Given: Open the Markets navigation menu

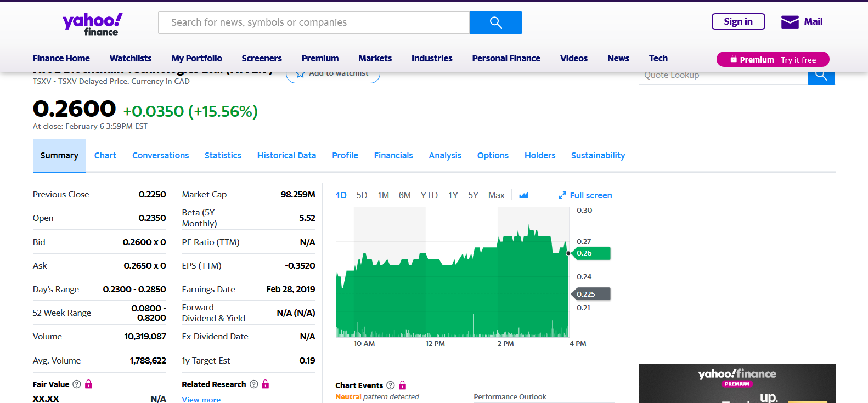Looking at the screenshot, I should [x=375, y=59].
